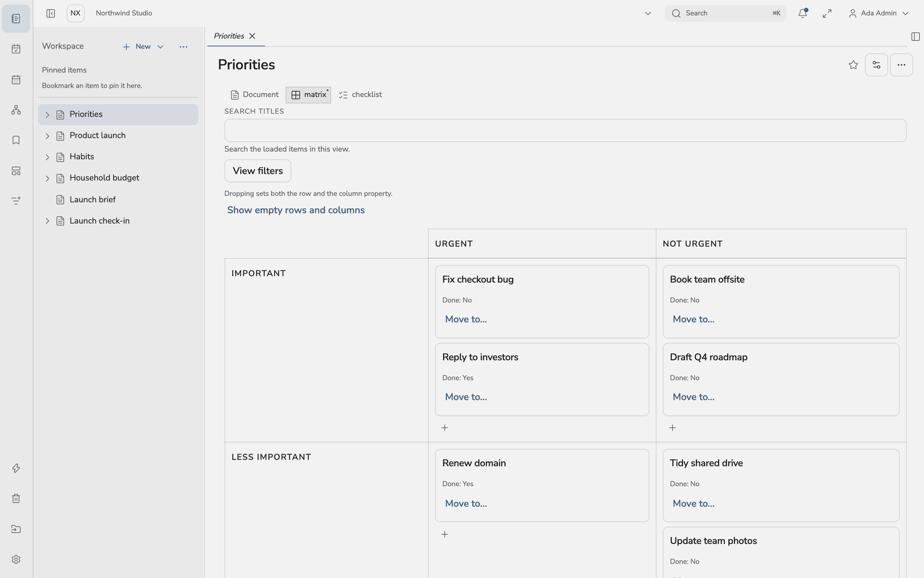The image size is (924, 578).
Task: Open the workspace switcher chevron in header
Action: 648,13
